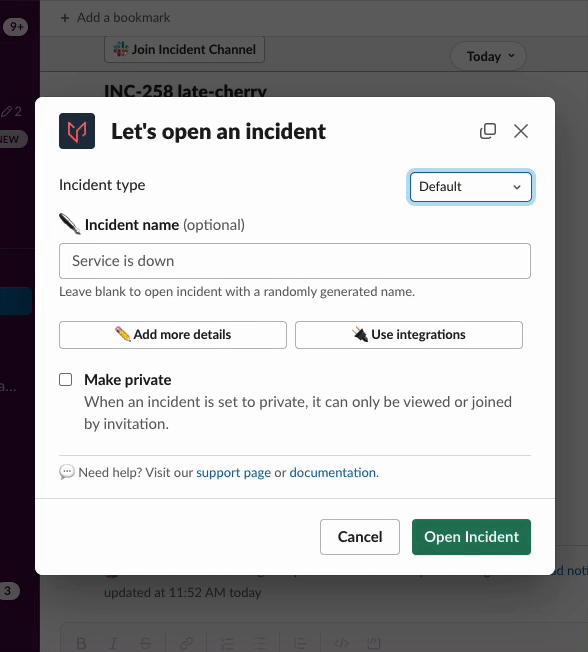Click the Incident name text field
The image size is (588, 652).
tap(295, 261)
